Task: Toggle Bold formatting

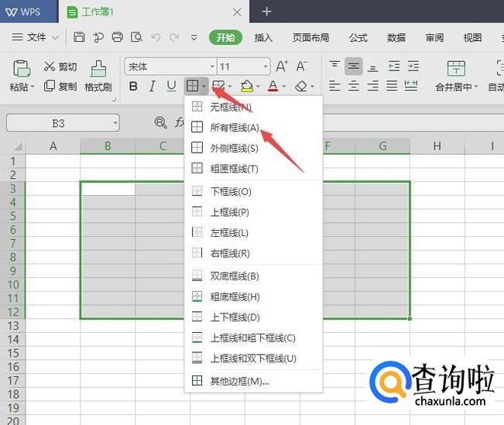Action: 133,86
